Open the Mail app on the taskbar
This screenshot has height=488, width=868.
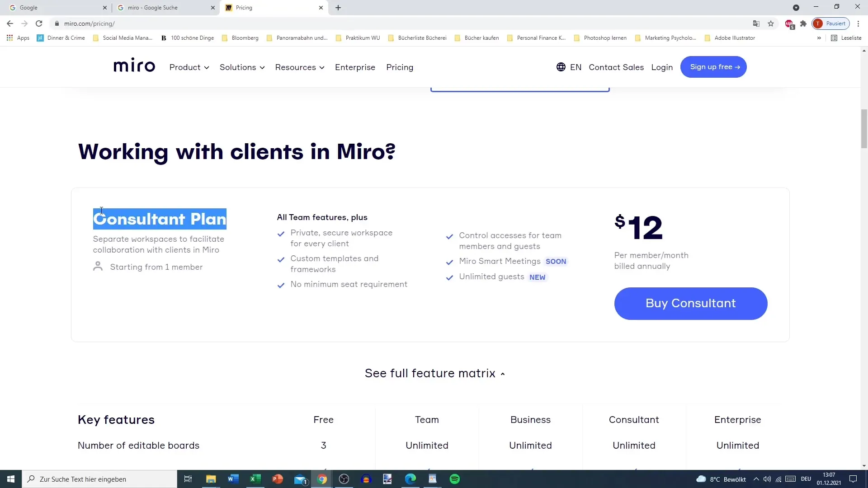click(300, 479)
